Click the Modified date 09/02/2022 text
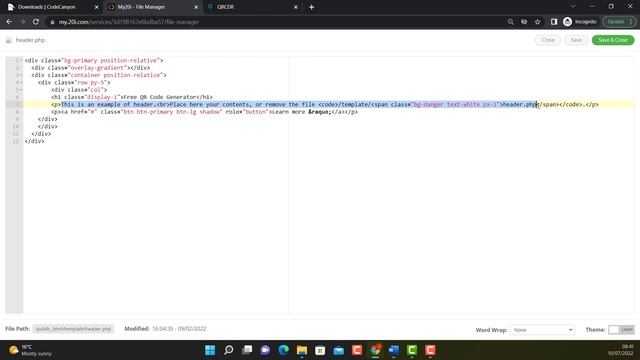This screenshot has width=640, height=360. pos(192,329)
